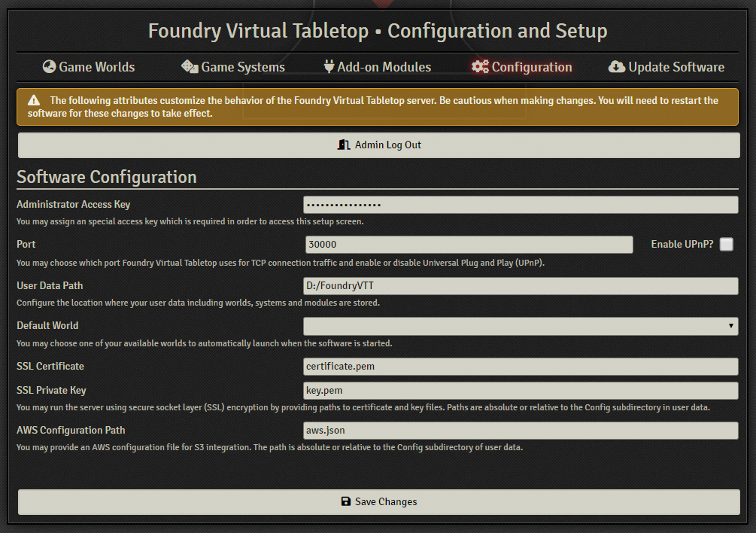Click the door icon on Admin Log Out

[343, 145]
